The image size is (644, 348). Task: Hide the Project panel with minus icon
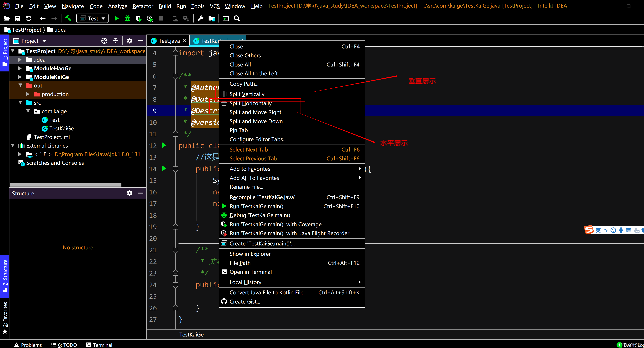point(141,41)
